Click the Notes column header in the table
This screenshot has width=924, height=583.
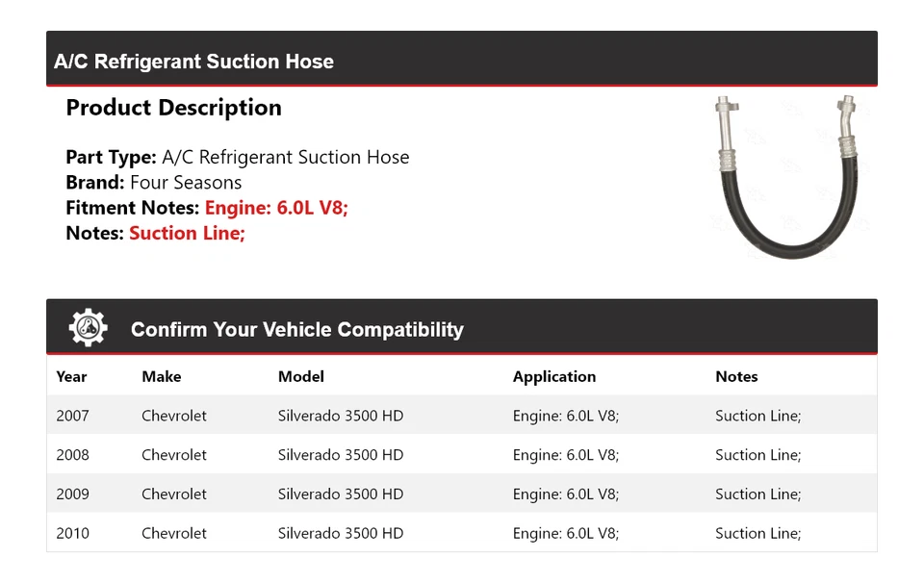[x=736, y=377]
